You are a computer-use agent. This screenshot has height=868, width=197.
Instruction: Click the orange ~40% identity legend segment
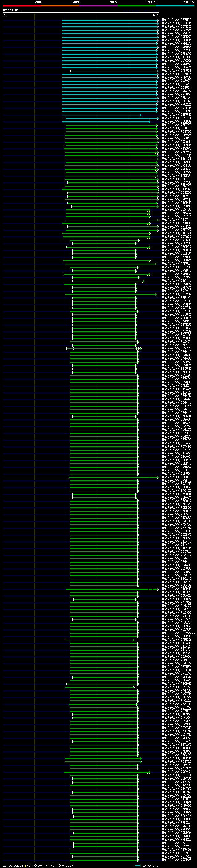[60, 6]
